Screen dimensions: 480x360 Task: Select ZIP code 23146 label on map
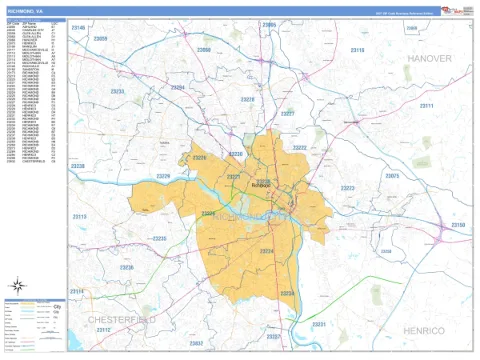78,28
